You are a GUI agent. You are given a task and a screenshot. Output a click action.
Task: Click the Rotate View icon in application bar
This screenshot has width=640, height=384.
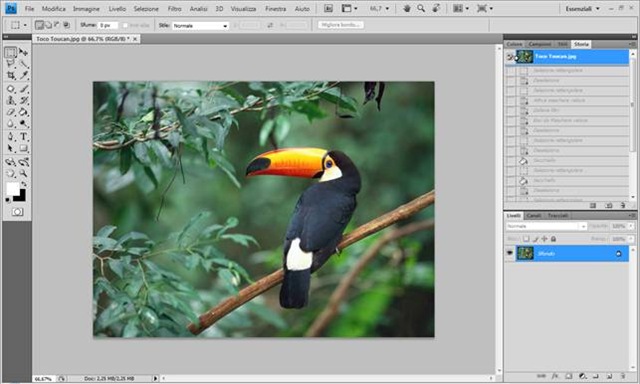coord(436,8)
